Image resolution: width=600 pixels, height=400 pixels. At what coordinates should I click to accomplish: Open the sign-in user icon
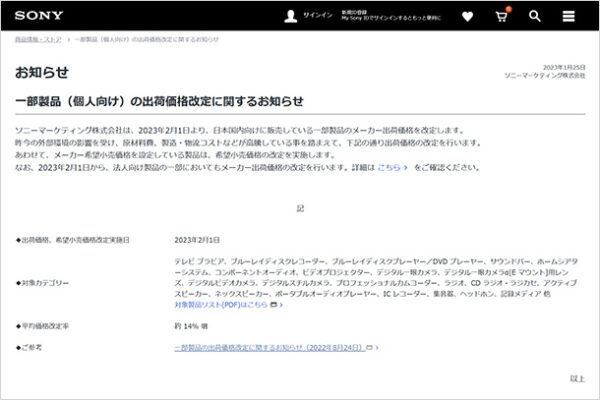point(291,16)
